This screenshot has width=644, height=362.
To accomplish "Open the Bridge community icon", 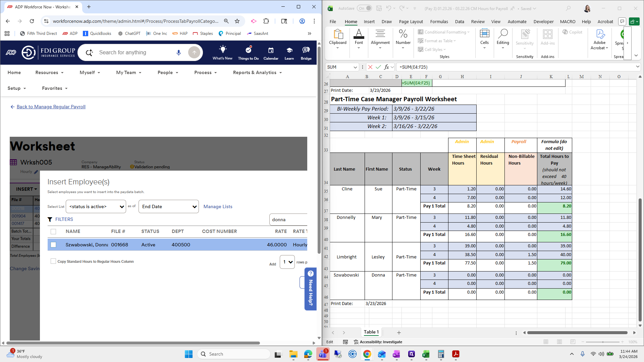I will 306,50.
